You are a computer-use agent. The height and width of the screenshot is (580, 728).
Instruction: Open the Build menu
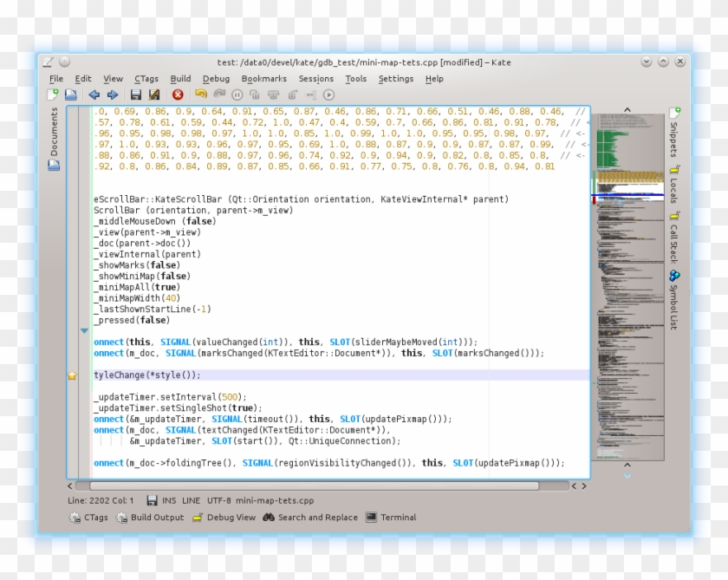180,79
